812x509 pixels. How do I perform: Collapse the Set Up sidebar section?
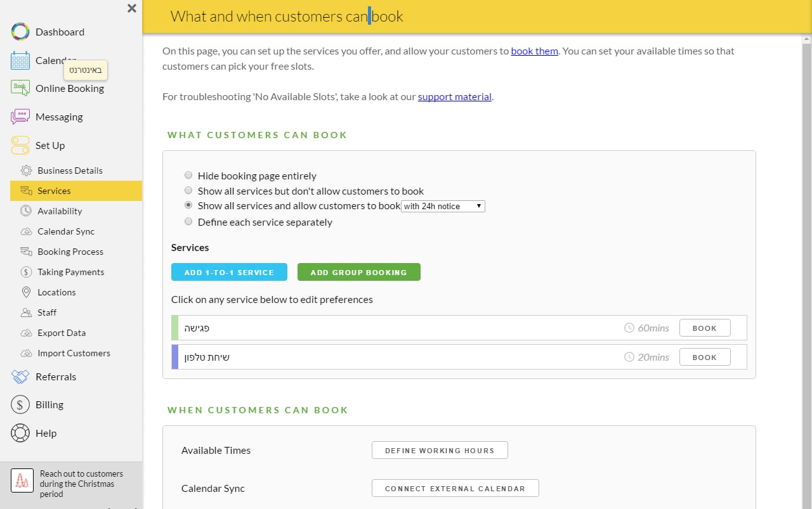50,145
